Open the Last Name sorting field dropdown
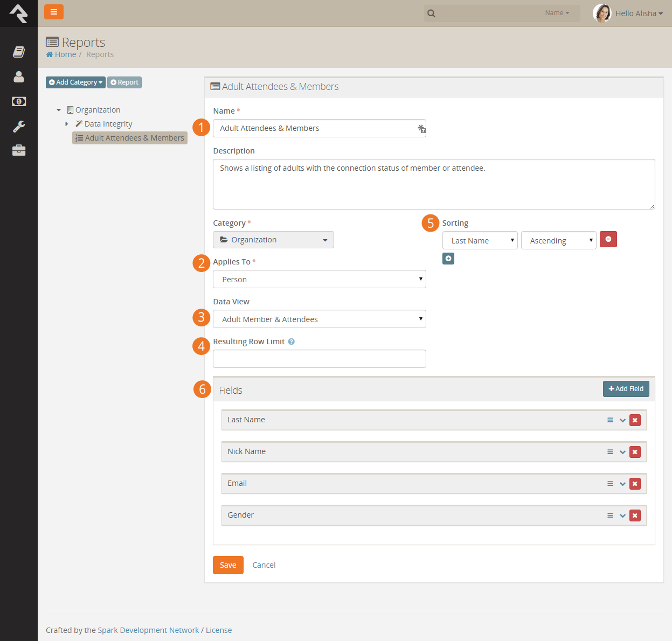672x641 pixels. [480, 240]
